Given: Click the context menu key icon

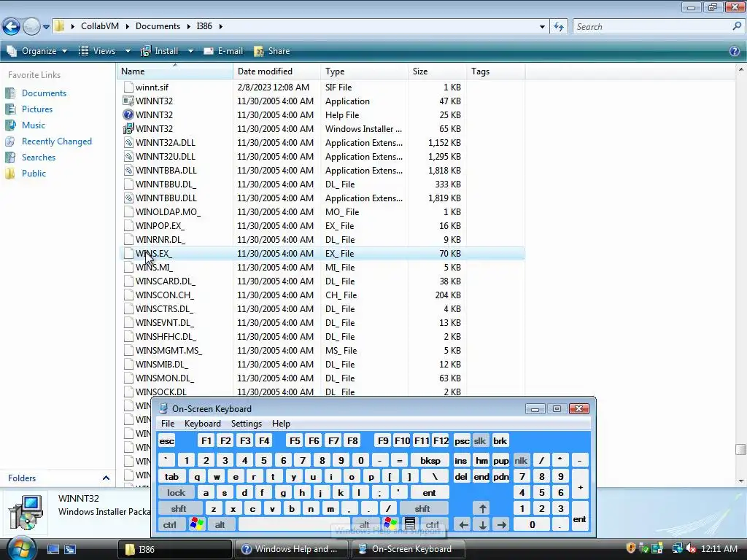Looking at the screenshot, I should tap(410, 524).
